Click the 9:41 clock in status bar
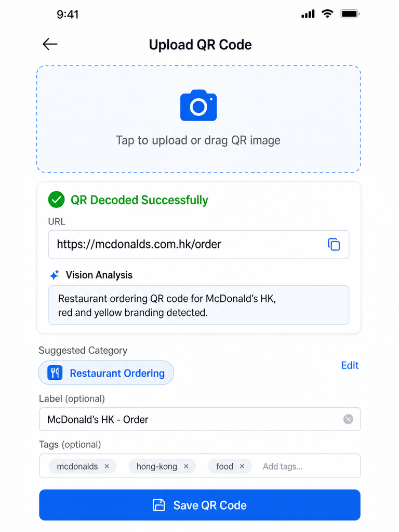The height and width of the screenshot is (532, 399). pyautogui.click(x=68, y=14)
